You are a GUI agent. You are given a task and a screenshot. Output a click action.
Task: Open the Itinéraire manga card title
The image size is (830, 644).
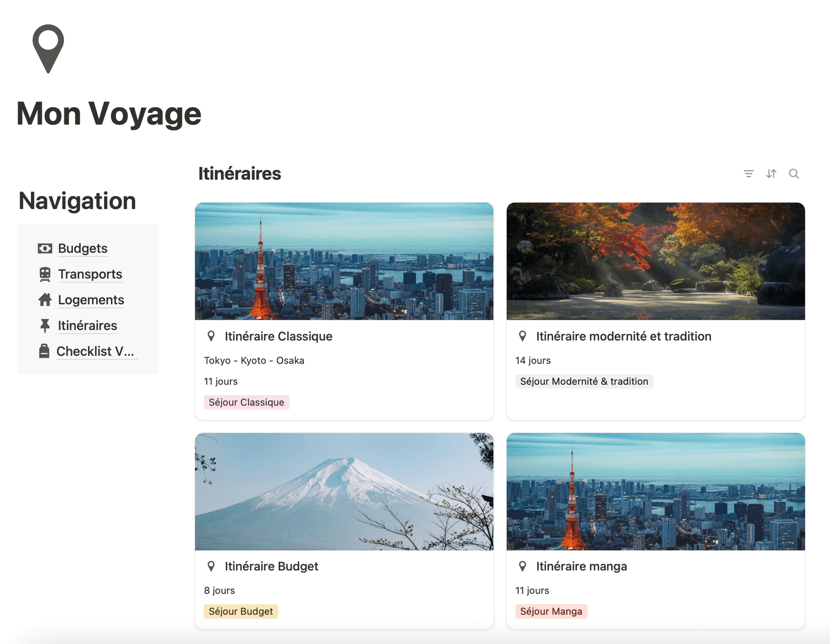tap(582, 567)
